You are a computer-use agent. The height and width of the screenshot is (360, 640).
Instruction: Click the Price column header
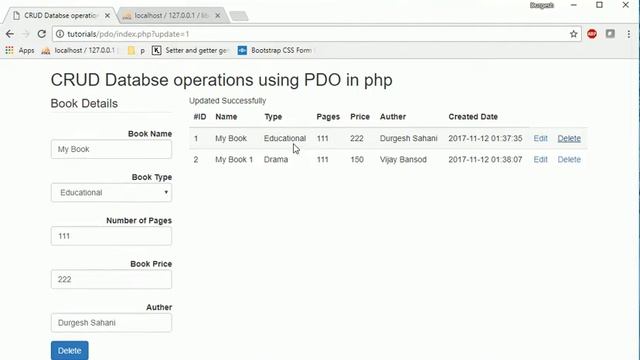click(x=360, y=117)
